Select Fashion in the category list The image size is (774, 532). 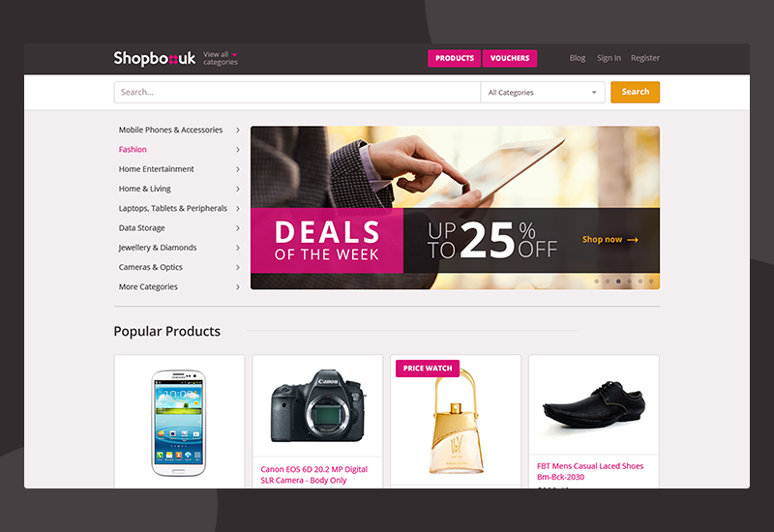133,150
